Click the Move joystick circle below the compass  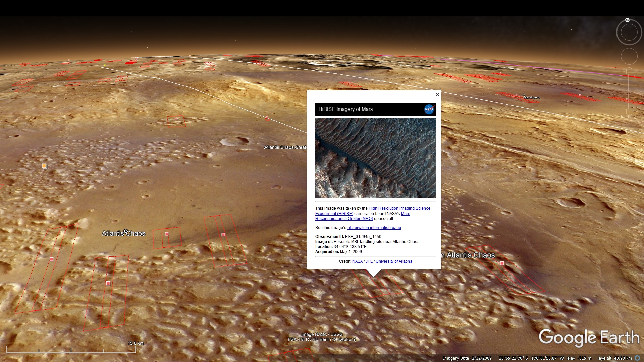tap(629, 56)
